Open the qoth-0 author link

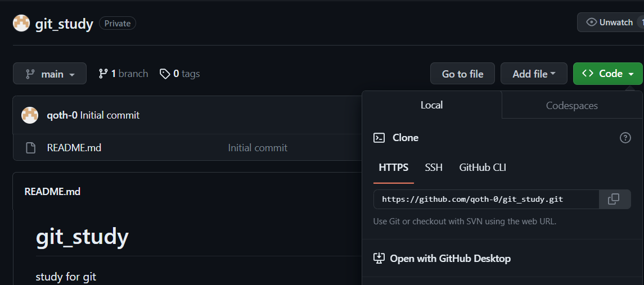point(62,115)
